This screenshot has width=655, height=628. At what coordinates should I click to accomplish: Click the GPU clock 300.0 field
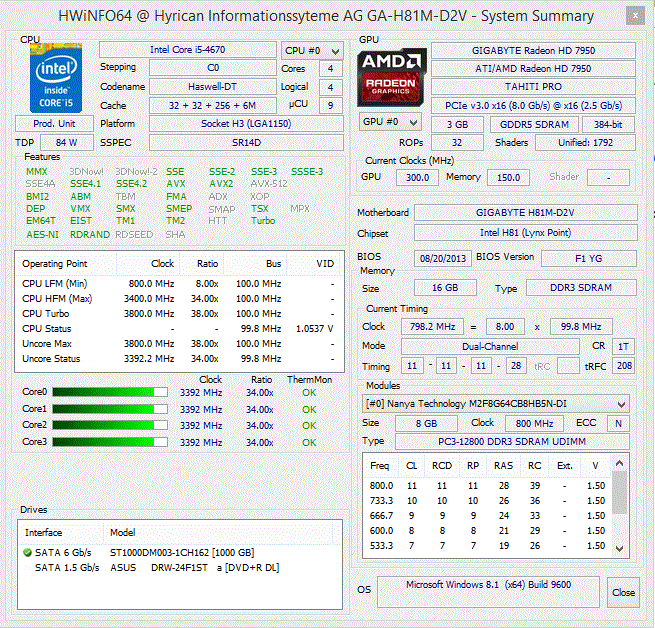tap(417, 177)
